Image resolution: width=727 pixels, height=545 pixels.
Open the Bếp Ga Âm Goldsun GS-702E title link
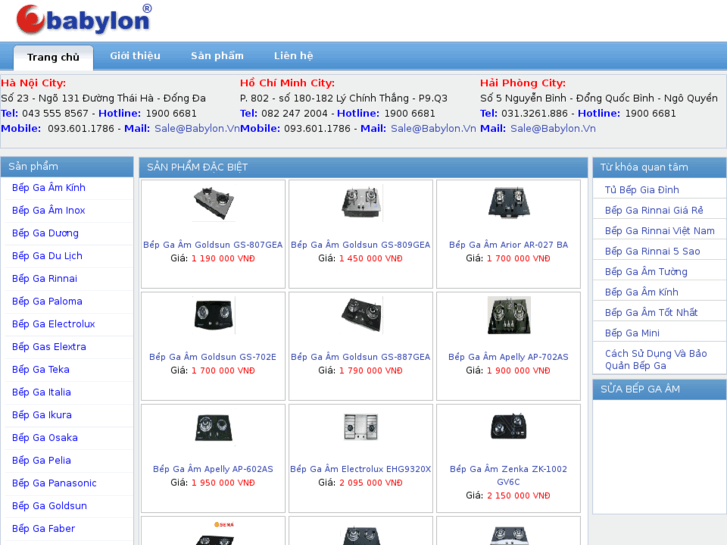pos(213,357)
